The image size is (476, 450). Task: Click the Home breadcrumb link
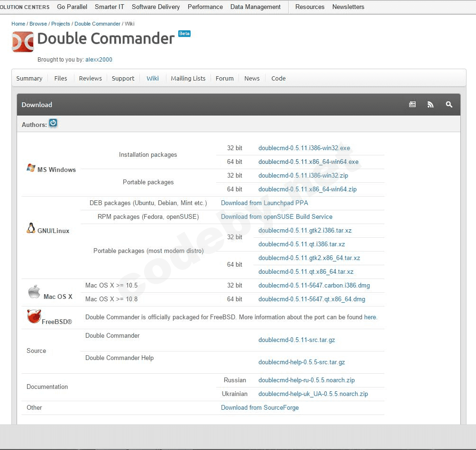tap(18, 24)
